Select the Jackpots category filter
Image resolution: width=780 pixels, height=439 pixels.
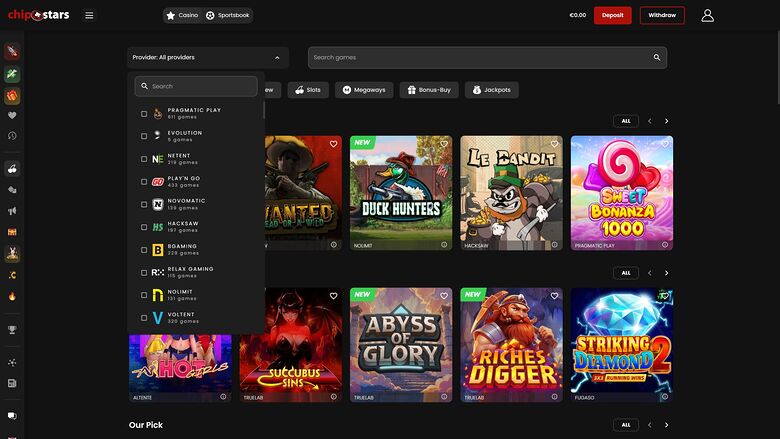491,90
